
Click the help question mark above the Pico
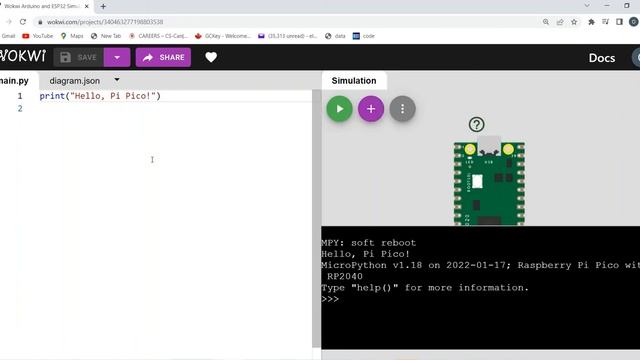coord(476,124)
